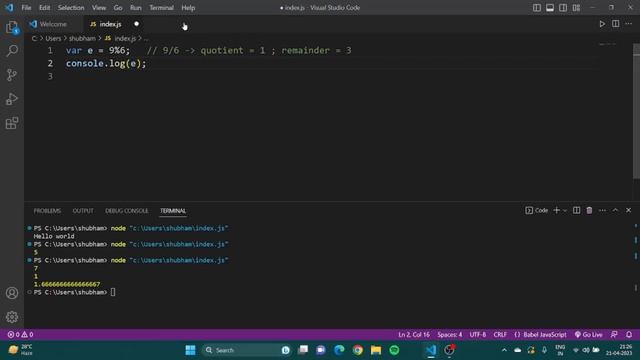Open Source Control view
This screenshot has height=360, width=640.
click(x=12, y=75)
